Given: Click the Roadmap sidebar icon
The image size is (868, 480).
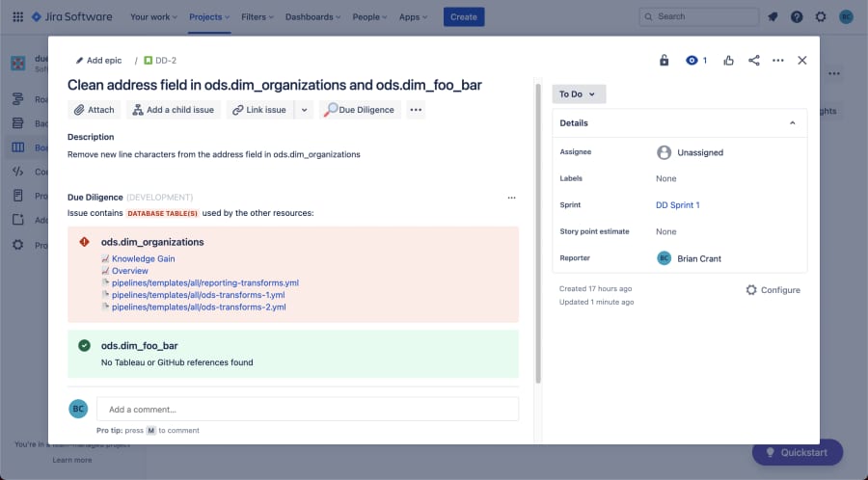Looking at the screenshot, I should (17, 99).
